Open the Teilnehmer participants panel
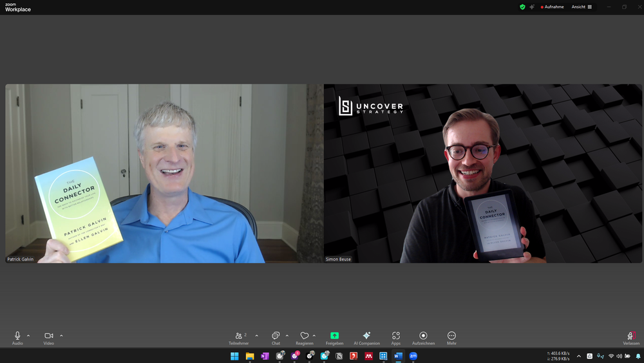 coord(239,337)
